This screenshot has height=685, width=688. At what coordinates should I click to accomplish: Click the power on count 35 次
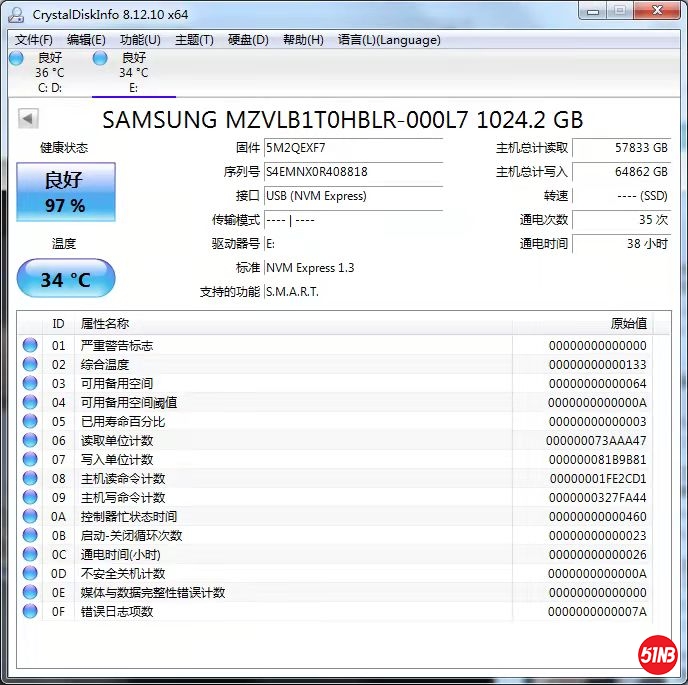pos(622,220)
